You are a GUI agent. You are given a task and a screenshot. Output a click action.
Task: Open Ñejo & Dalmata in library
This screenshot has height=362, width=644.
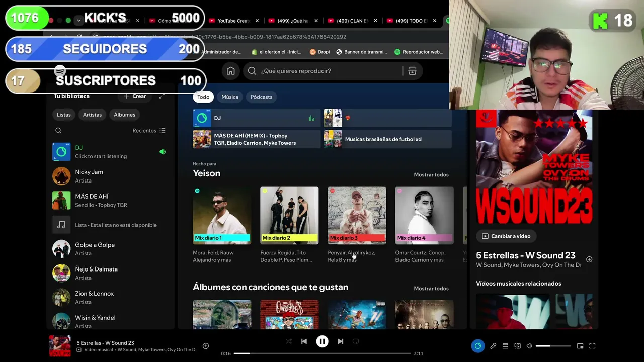pyautogui.click(x=110, y=273)
